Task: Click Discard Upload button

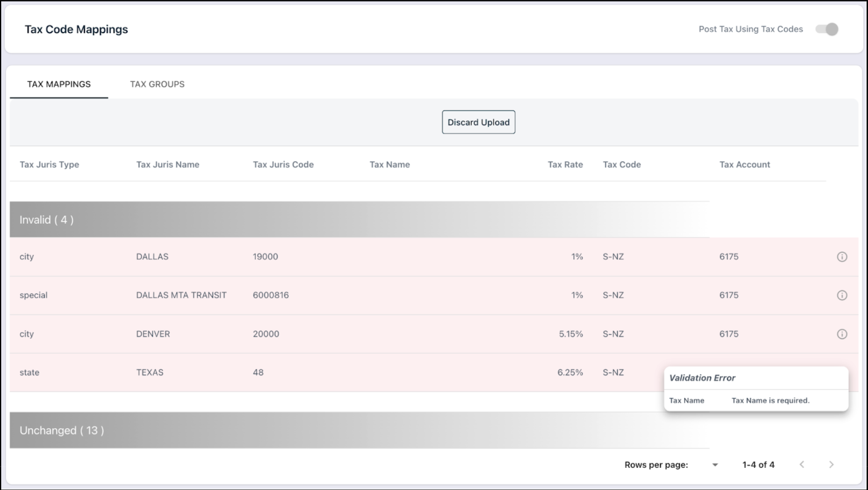Action: [x=478, y=122]
